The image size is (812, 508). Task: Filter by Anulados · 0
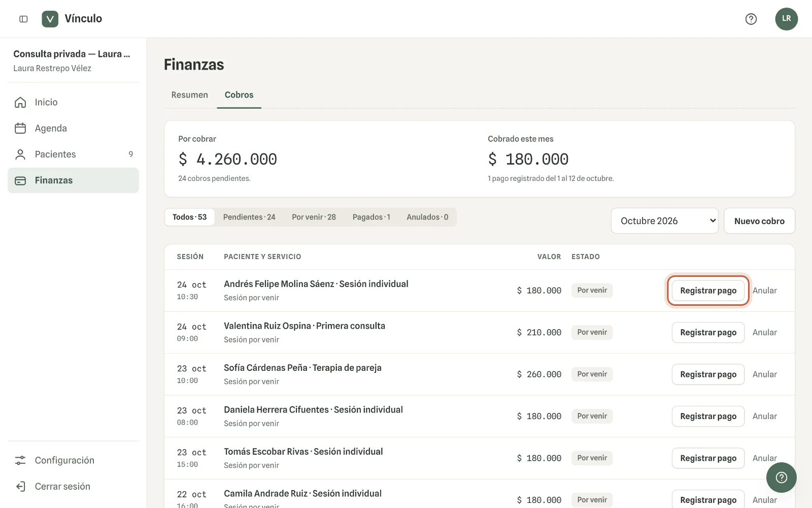[x=427, y=217]
